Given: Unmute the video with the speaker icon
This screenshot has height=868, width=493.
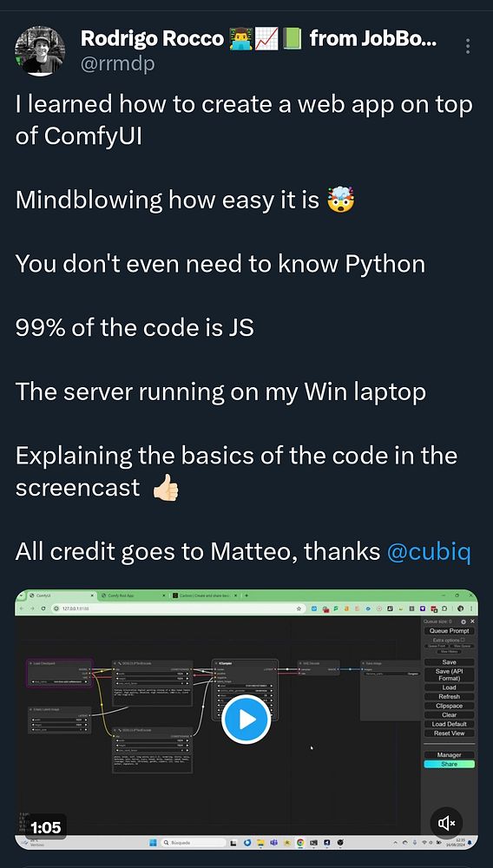Looking at the screenshot, I should click(x=446, y=823).
